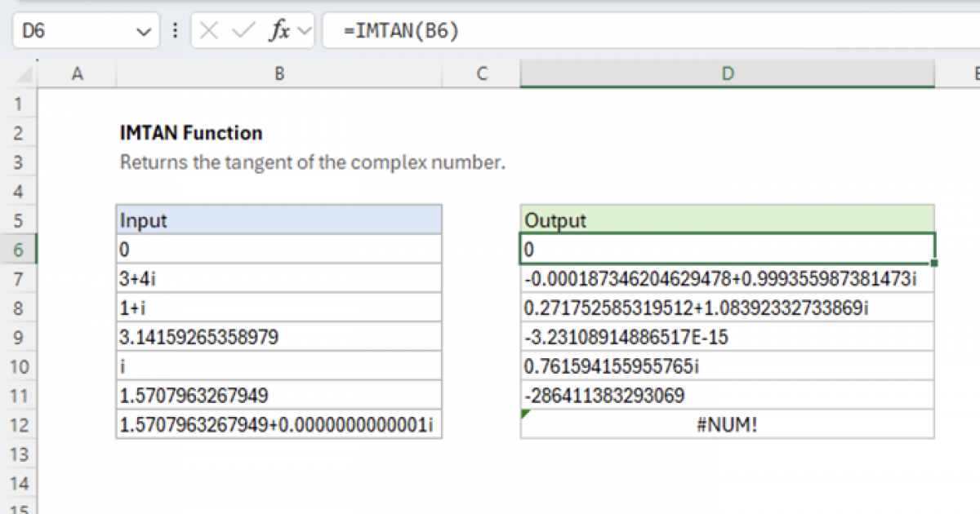Select the cell containing 3+4i input

click(x=279, y=279)
